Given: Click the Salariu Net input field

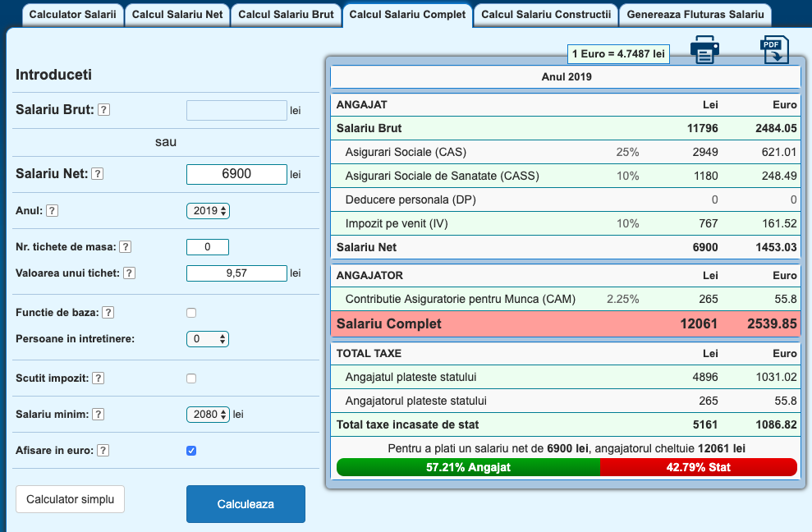Looking at the screenshot, I should pos(236,174).
